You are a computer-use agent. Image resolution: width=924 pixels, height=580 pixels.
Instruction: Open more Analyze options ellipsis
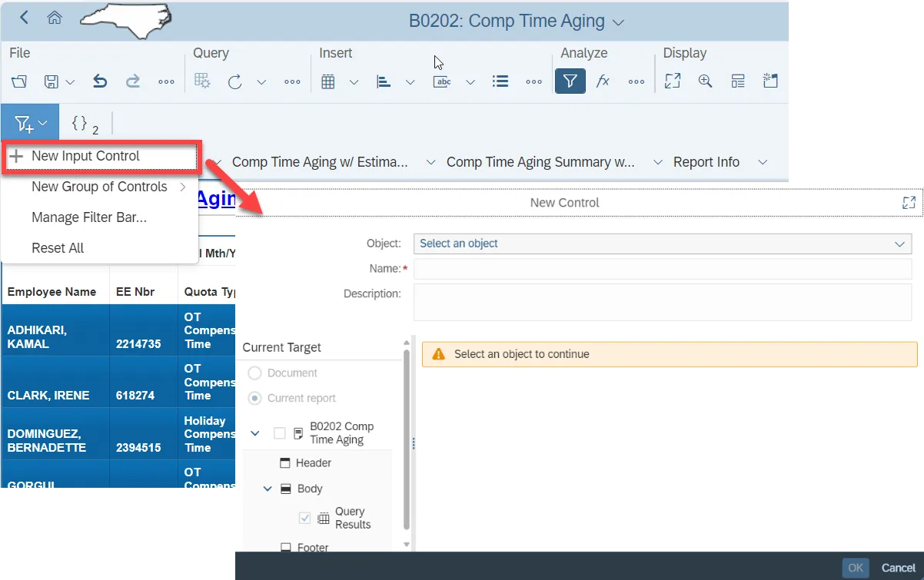[636, 81]
